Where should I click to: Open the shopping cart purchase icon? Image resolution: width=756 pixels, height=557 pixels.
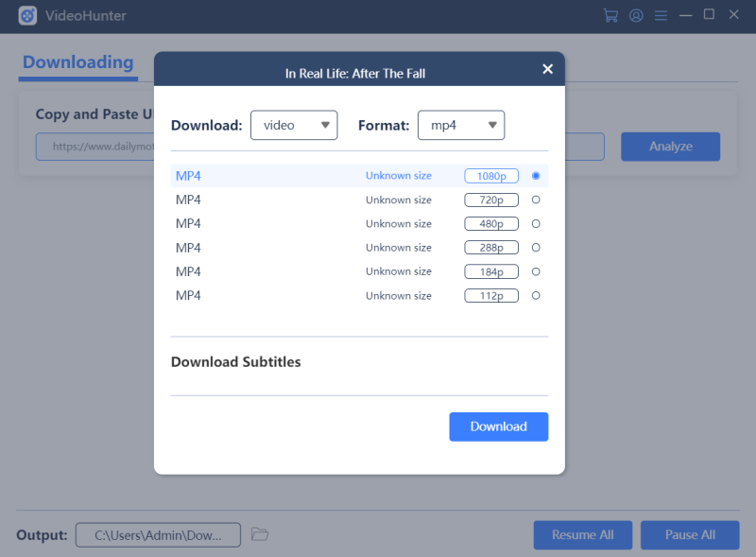pos(610,15)
